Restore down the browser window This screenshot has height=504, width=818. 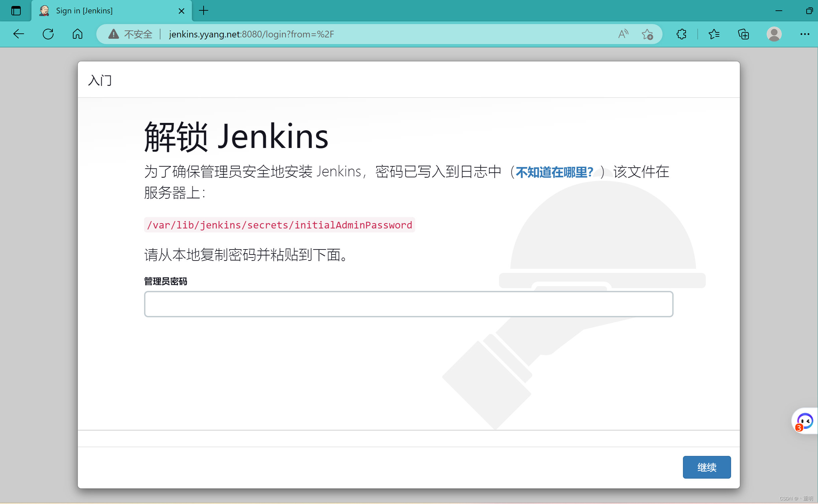click(x=809, y=11)
